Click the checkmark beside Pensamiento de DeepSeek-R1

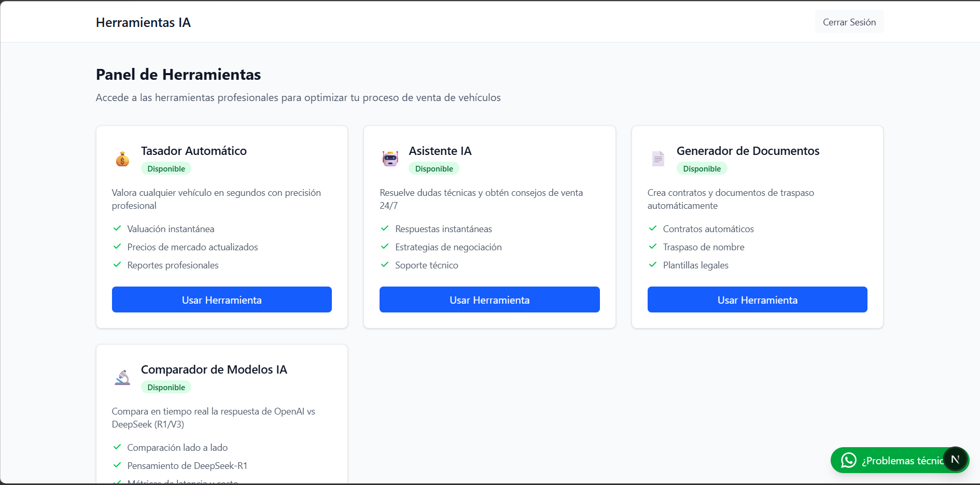click(x=117, y=465)
